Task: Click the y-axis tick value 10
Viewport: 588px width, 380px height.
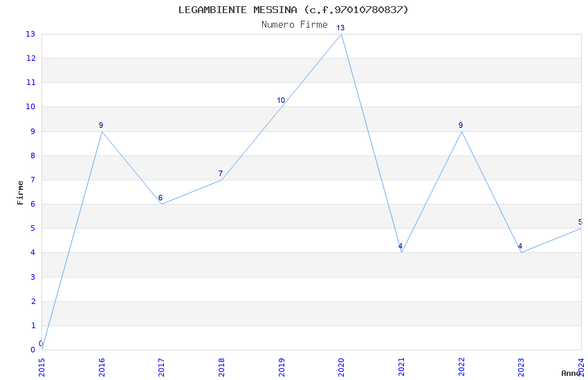Action: 30,106
